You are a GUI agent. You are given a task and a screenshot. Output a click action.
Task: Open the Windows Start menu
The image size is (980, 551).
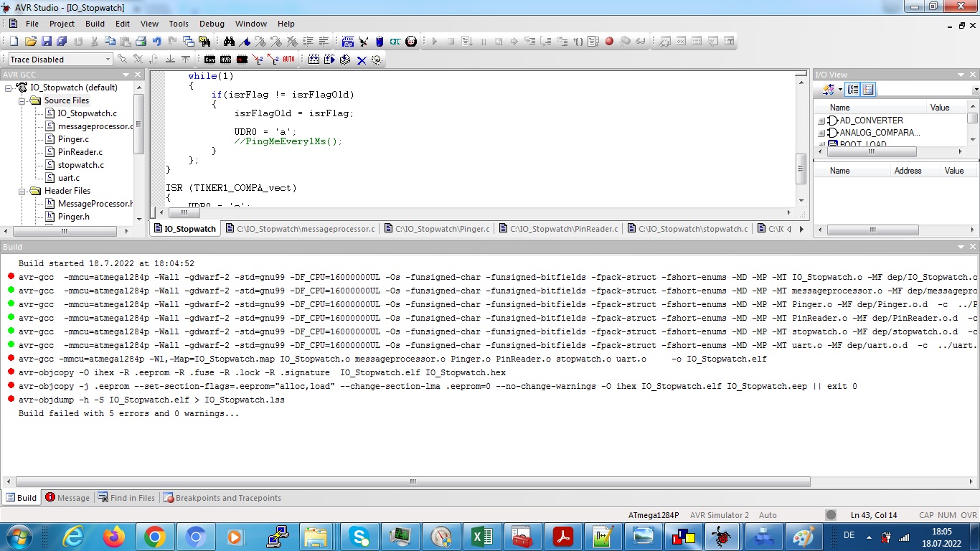19,536
